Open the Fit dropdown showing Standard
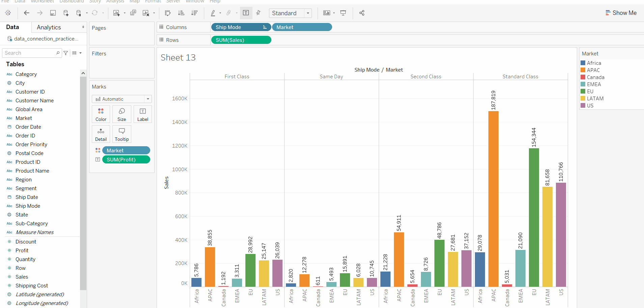This screenshot has width=644, height=308. click(290, 13)
